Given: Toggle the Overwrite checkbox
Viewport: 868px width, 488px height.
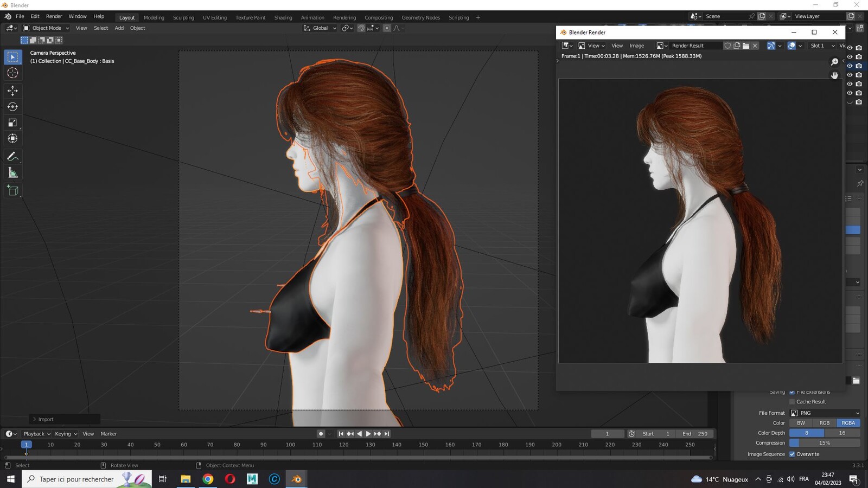Looking at the screenshot, I should [792, 454].
